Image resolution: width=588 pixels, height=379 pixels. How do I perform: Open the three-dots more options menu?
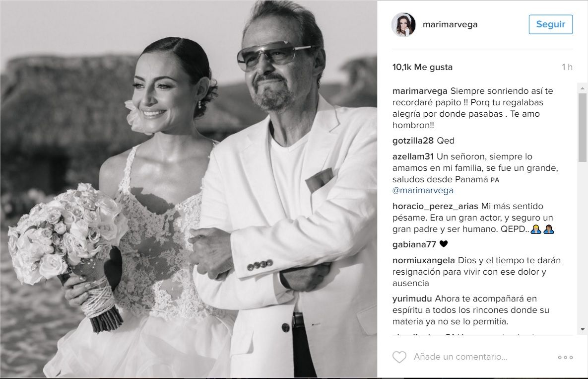click(x=565, y=357)
